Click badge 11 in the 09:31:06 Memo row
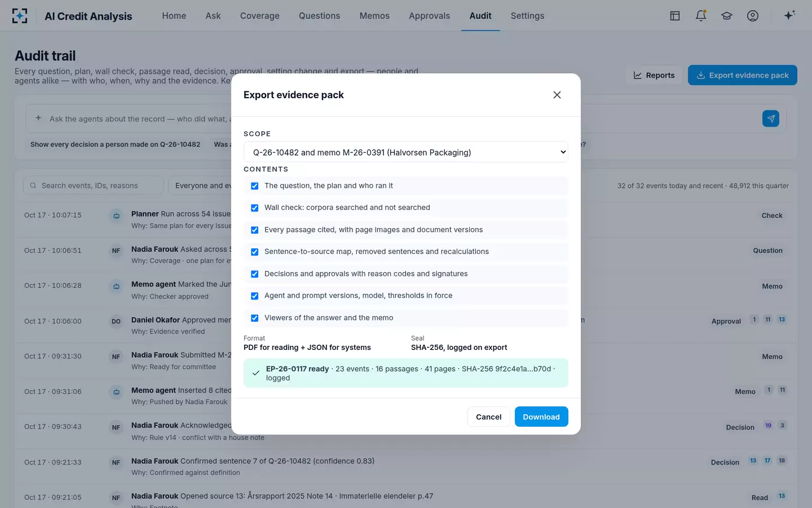 [782, 390]
